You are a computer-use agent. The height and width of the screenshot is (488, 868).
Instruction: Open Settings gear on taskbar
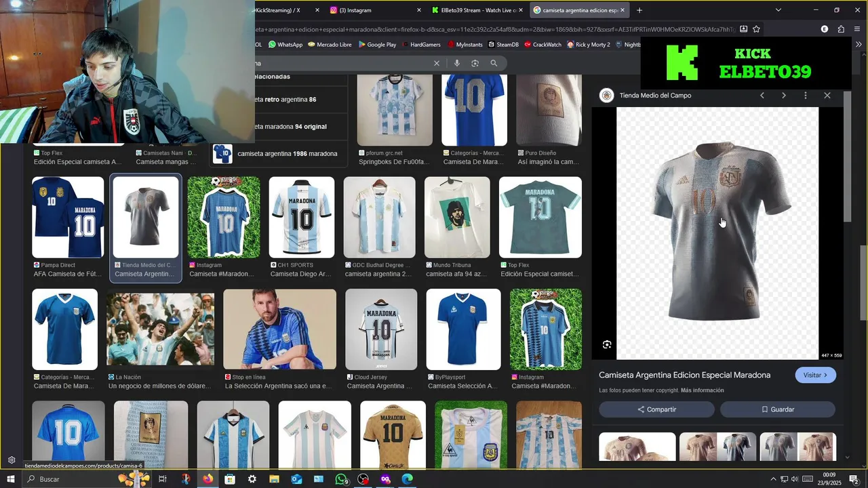pos(252,479)
